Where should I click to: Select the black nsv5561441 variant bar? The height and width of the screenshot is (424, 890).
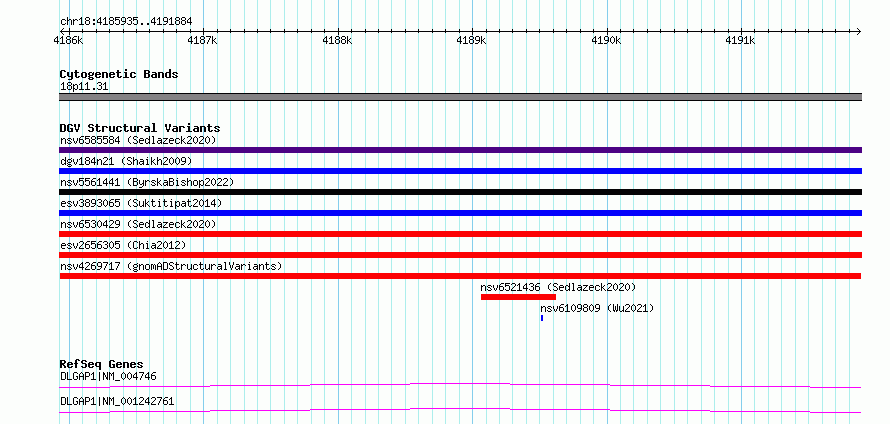pos(460,192)
